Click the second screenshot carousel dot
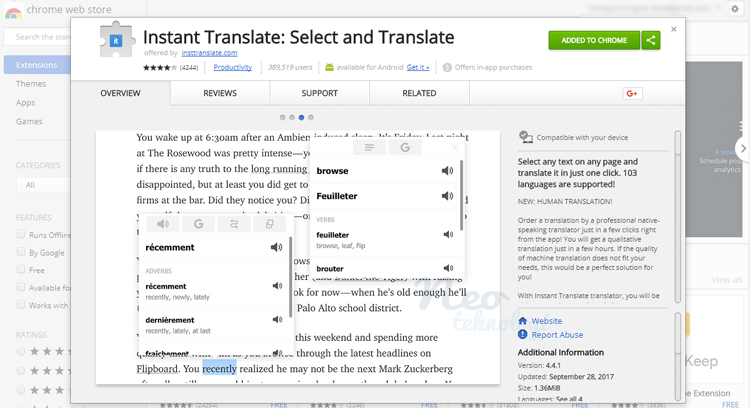The height and width of the screenshot is (408, 750). tap(292, 118)
